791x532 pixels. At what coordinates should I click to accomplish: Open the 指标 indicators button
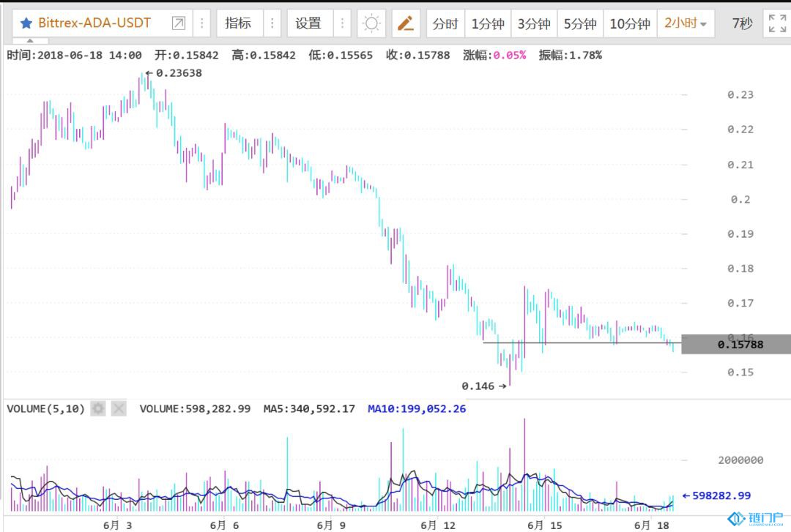[x=238, y=23]
